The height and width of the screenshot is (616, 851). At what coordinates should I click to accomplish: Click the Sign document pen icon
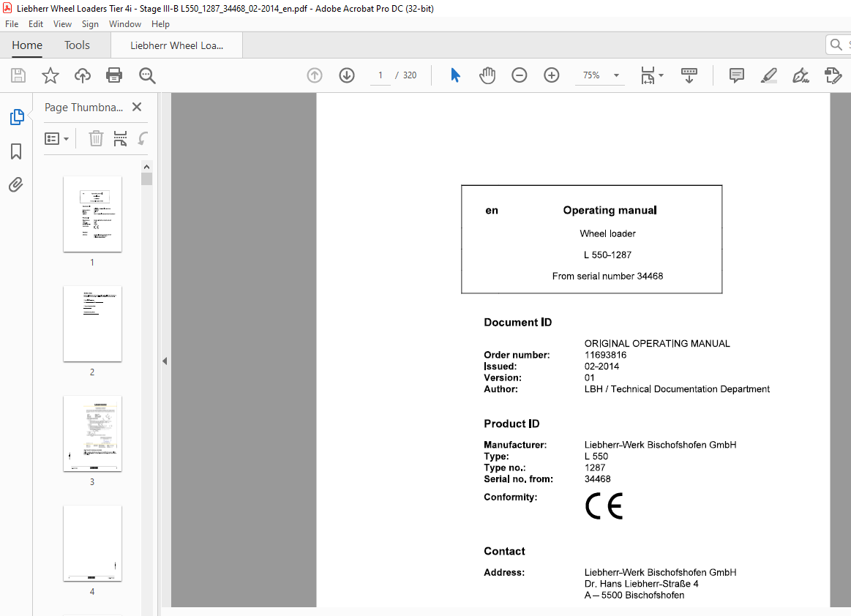click(x=801, y=75)
